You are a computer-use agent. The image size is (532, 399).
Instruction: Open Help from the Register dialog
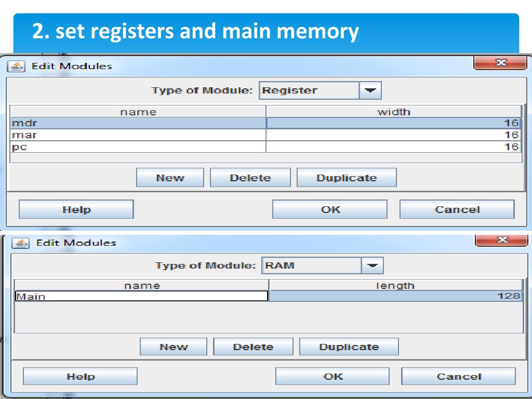coord(76,209)
